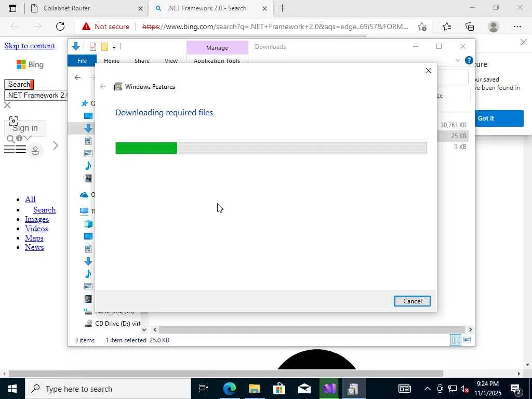Click New folder icon in Explorer title bar
The image size is (532, 399).
click(104, 47)
